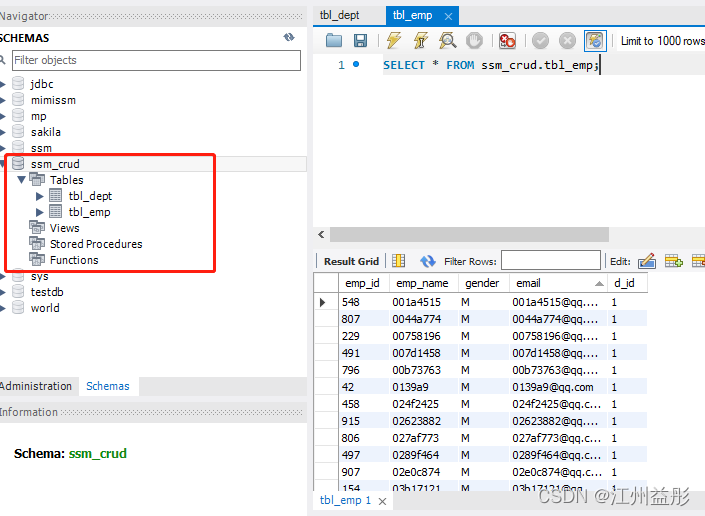Save the script with the floppy disk icon

coord(360,41)
